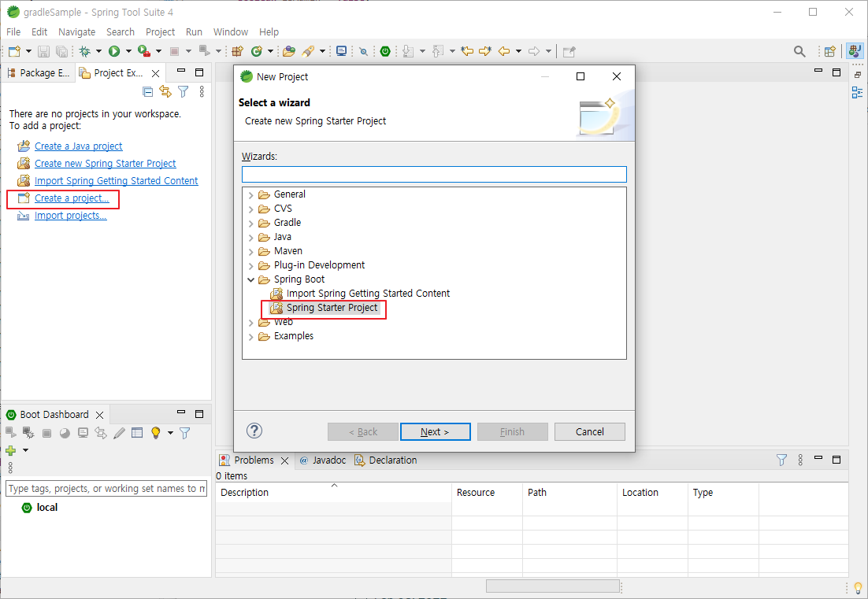Collapse the Spring Boot wizard folder
868x599 pixels.
pyautogui.click(x=250, y=280)
